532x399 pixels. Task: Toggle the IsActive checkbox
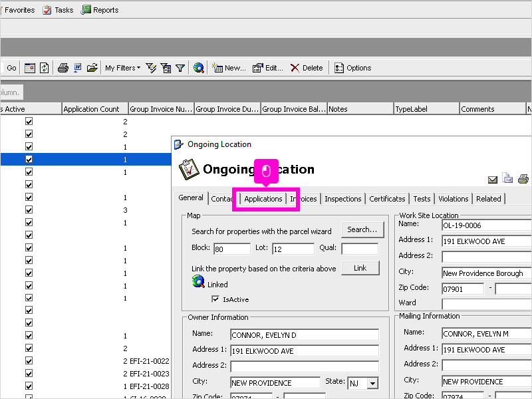coord(215,299)
